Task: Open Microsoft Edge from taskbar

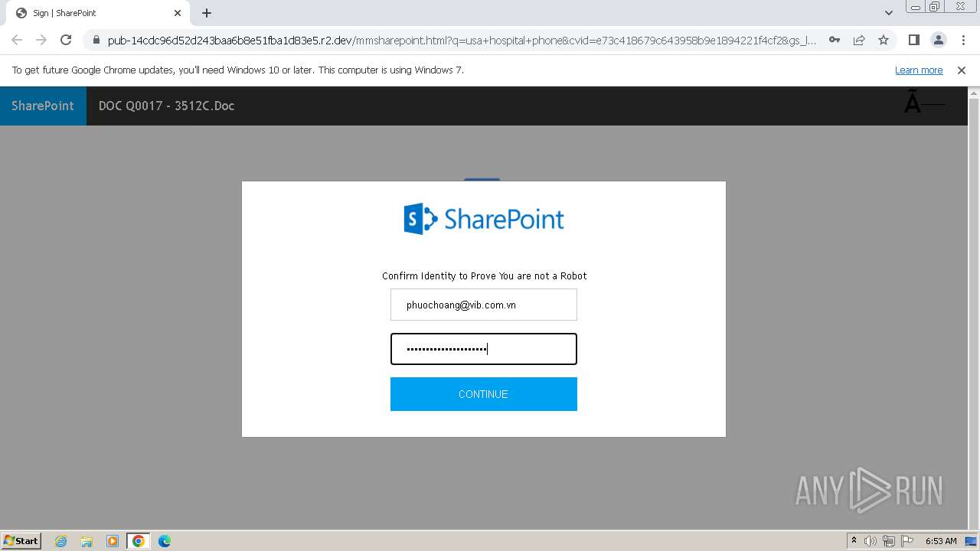Action: pyautogui.click(x=165, y=541)
